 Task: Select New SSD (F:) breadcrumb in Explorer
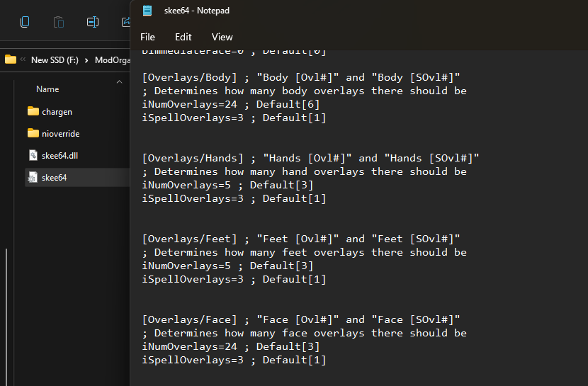(x=55, y=60)
